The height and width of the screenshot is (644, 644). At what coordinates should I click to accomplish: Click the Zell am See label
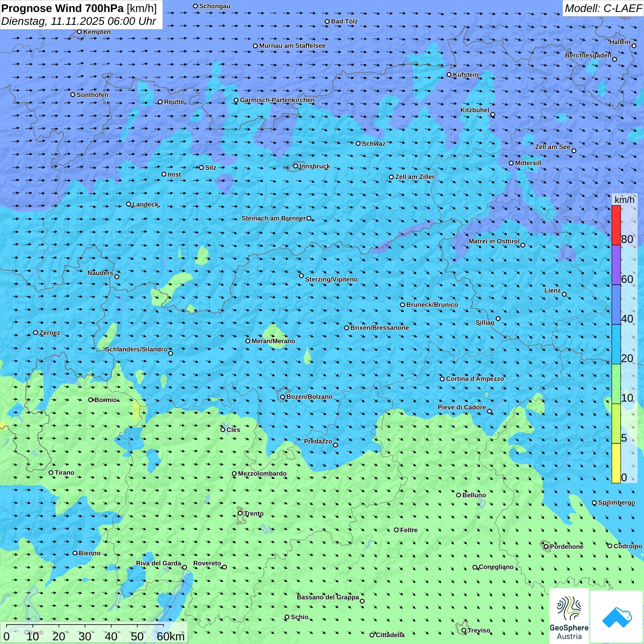click(x=552, y=147)
